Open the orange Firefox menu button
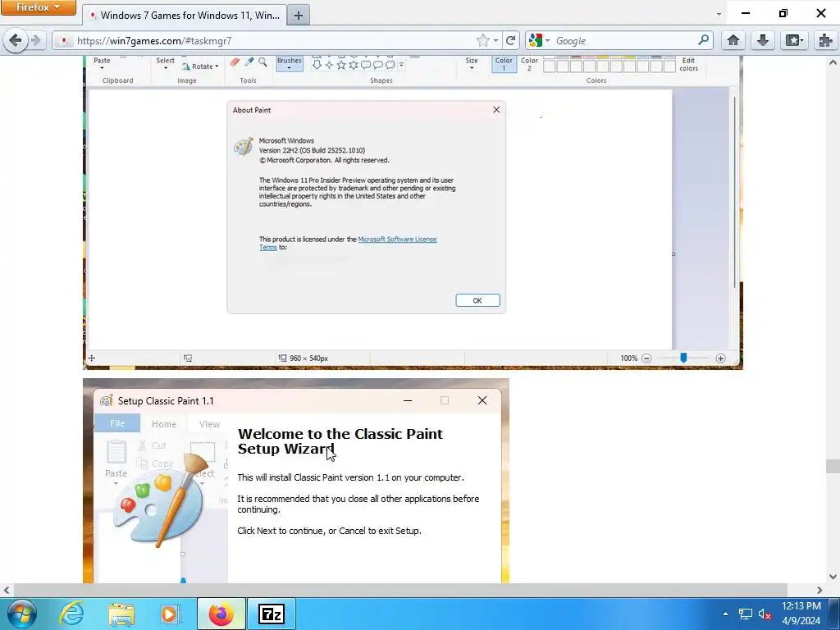Viewport: 840px width, 630px height. (x=38, y=7)
